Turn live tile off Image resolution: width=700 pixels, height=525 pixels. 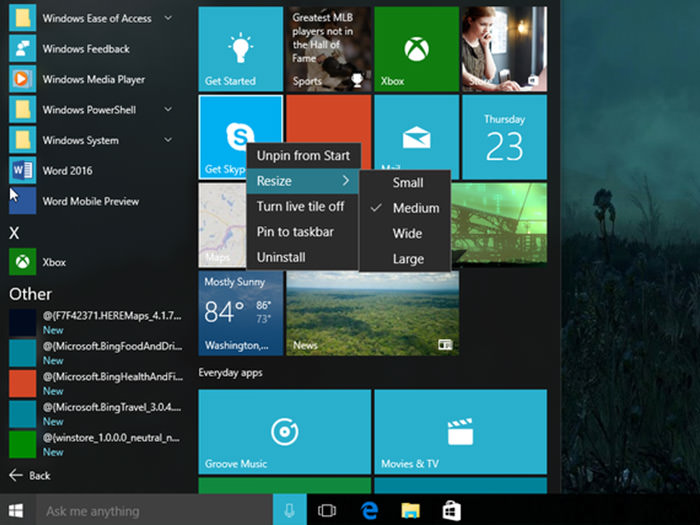300,206
